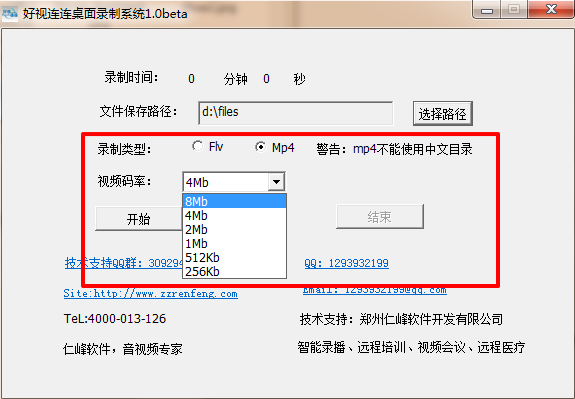Open the Email 1293932199@qq.com link
Image resolution: width=575 pixels, height=399 pixels.
pyautogui.click(x=375, y=290)
